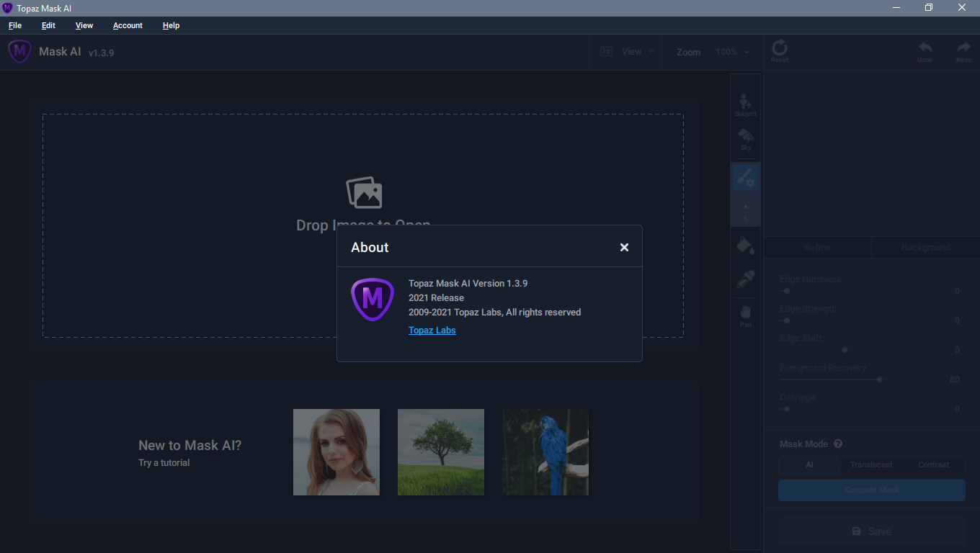Expand the View mode dropdown in toolbar
The height and width of the screenshot is (553, 980).
click(x=627, y=52)
